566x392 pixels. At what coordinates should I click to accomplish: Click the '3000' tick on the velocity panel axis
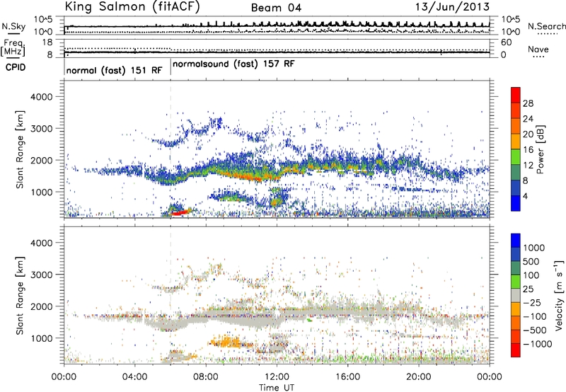pos(41,275)
